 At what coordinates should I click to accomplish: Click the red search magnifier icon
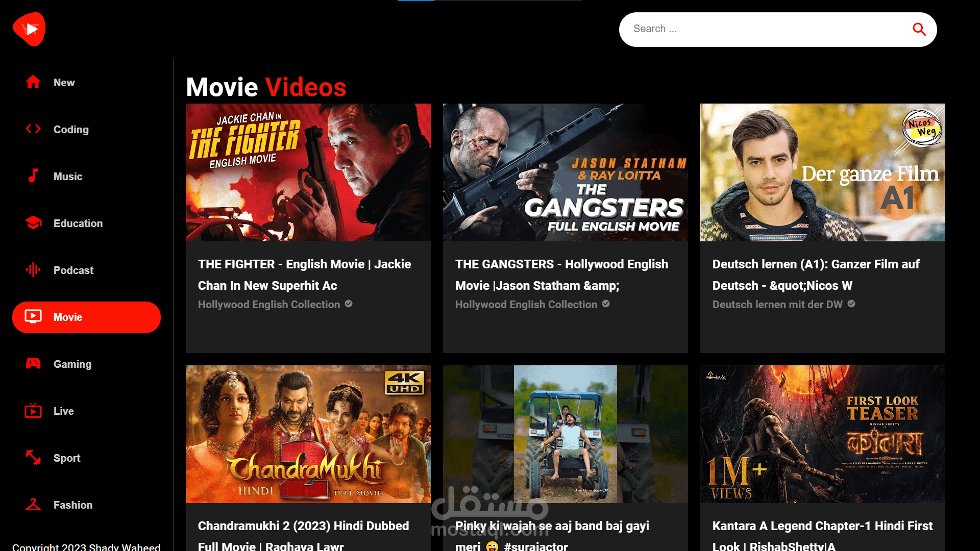(x=919, y=29)
